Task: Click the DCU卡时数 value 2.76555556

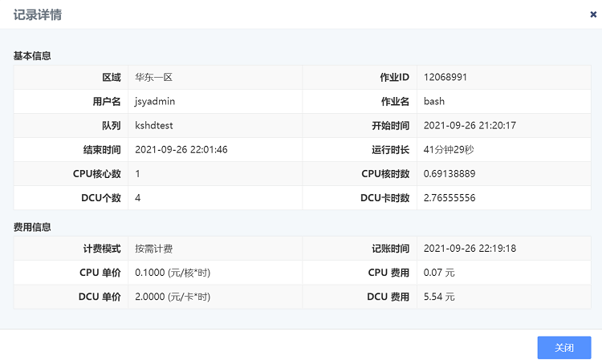Action: click(449, 198)
